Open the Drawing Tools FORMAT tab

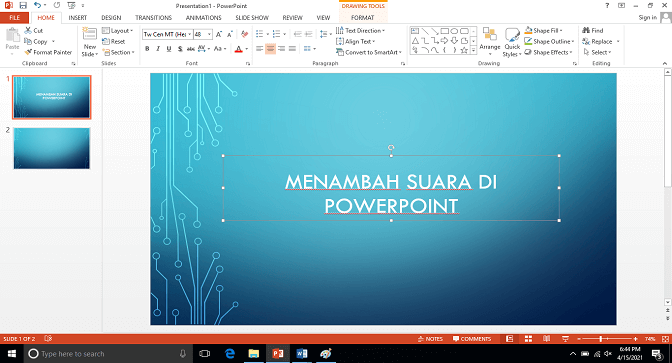(363, 18)
